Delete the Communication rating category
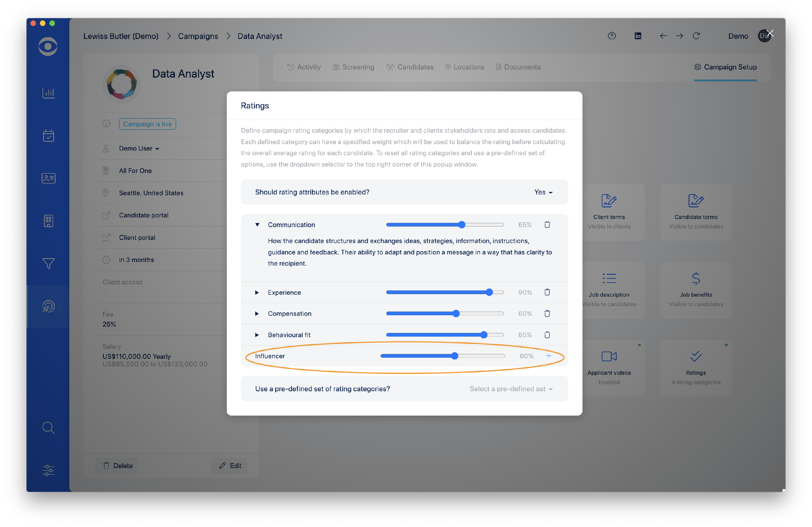Screen dimensions: 812x527 click(x=547, y=225)
